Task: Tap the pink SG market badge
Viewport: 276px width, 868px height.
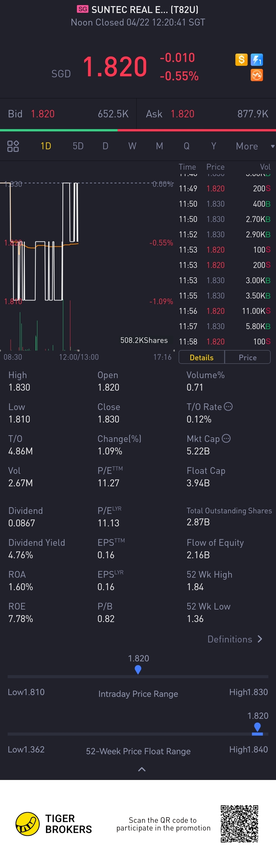Action: 83,9
